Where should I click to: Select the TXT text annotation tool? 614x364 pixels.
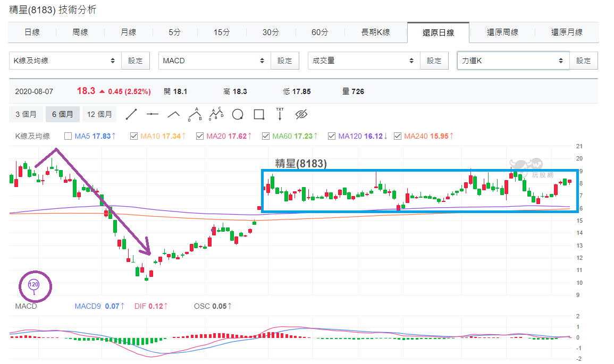click(280, 114)
